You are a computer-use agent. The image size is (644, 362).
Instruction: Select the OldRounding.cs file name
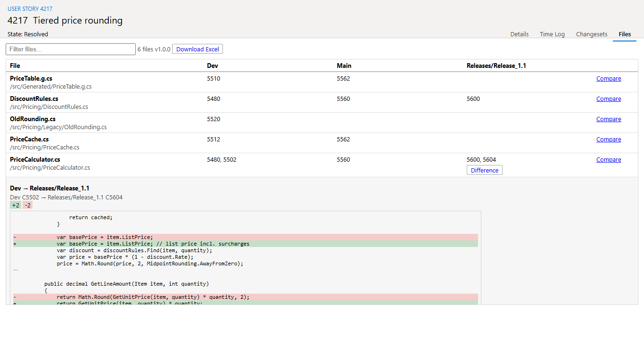(33, 119)
